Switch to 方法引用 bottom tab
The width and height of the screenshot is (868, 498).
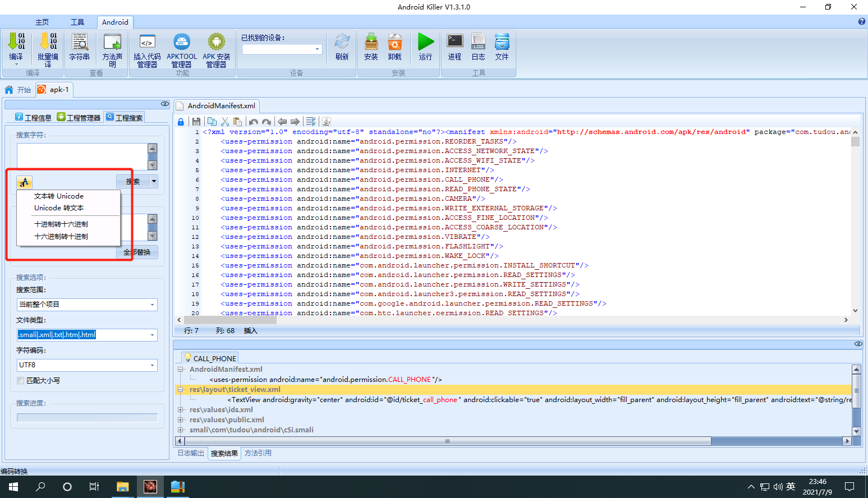pos(258,453)
